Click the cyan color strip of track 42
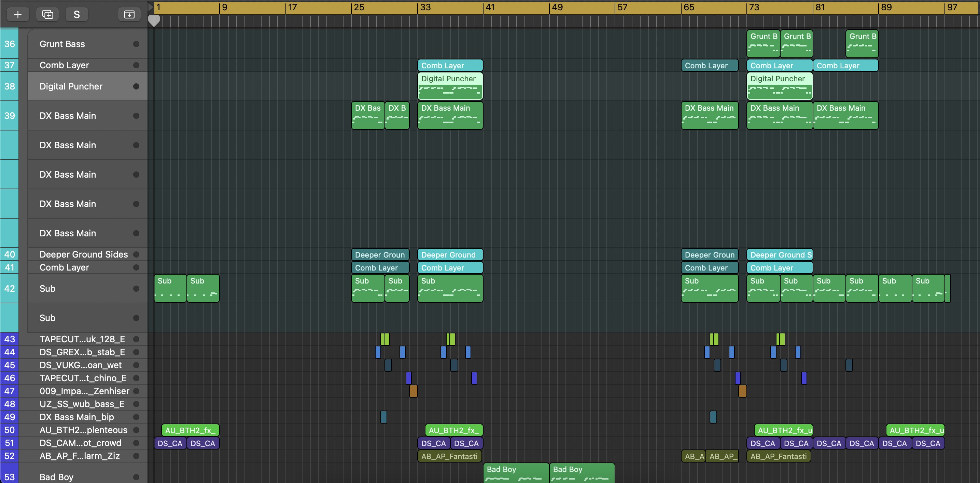The image size is (980, 483). [9, 288]
